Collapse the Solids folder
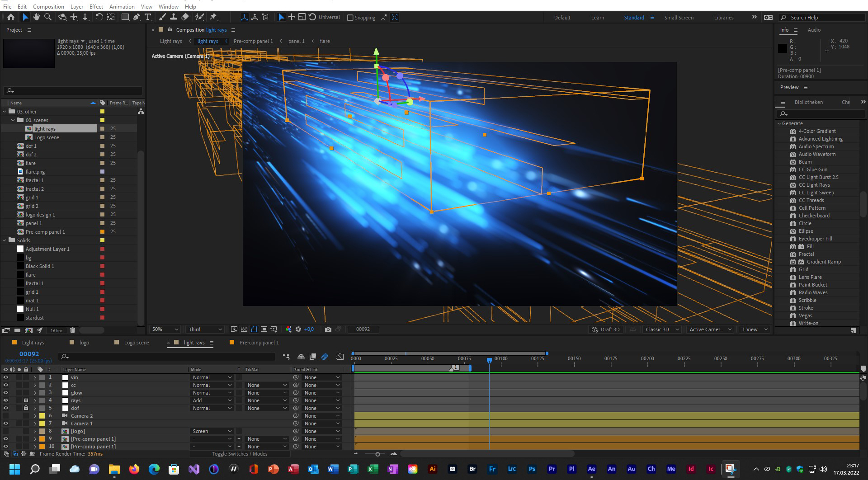The height and width of the screenshot is (480, 868). (5, 240)
